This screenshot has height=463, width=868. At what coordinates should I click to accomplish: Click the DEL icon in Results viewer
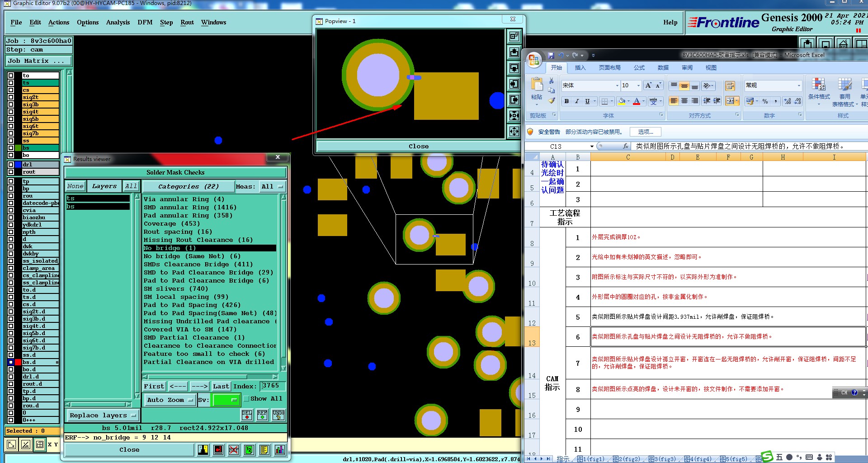pos(247,415)
